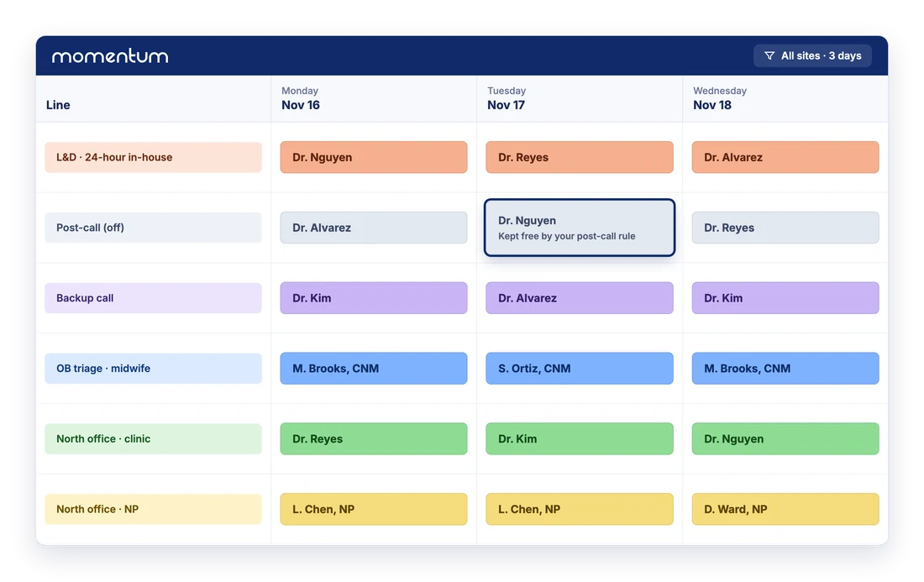Select the Tuesday Nov 17 column header
This screenshot has height=582, width=924.
(580, 98)
